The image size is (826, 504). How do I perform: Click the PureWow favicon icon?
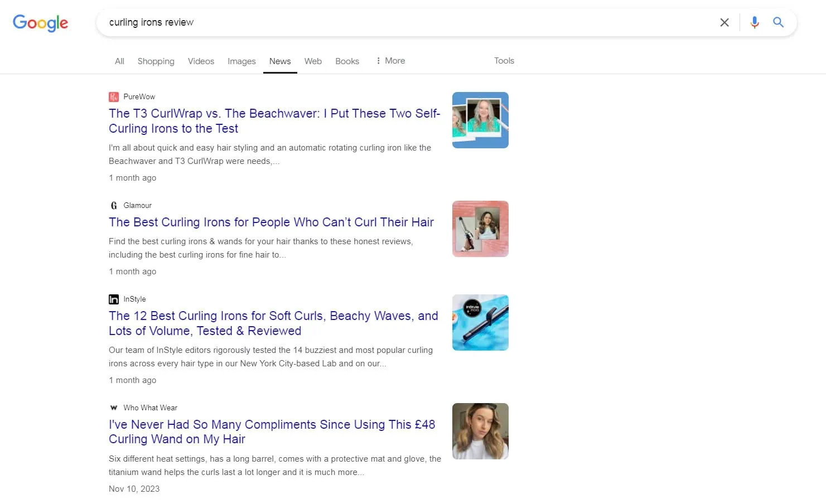pyautogui.click(x=114, y=97)
